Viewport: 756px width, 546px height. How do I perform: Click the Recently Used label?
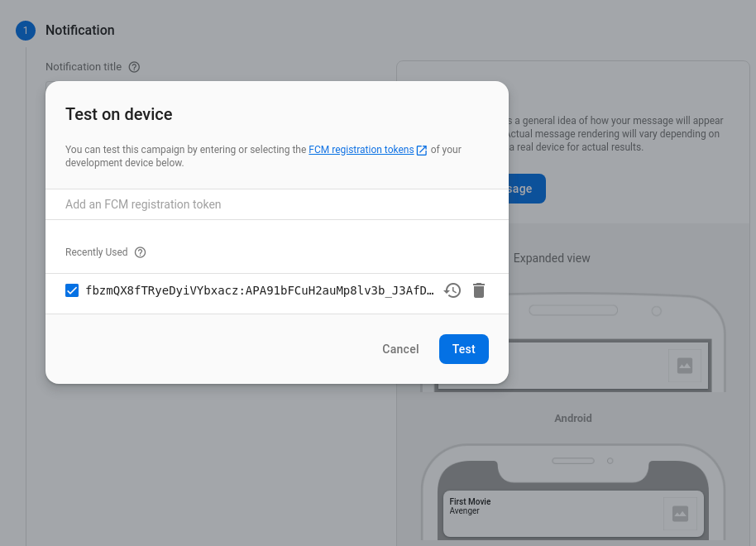(x=96, y=252)
